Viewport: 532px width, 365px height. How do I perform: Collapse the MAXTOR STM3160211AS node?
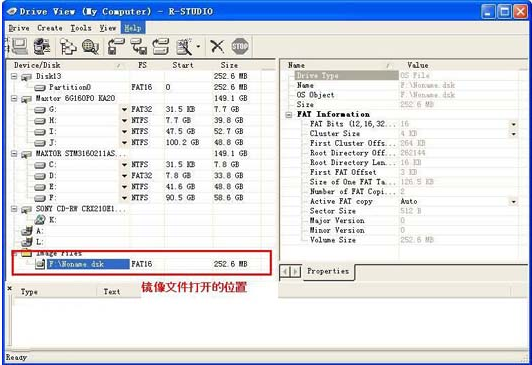pyautogui.click(x=14, y=154)
